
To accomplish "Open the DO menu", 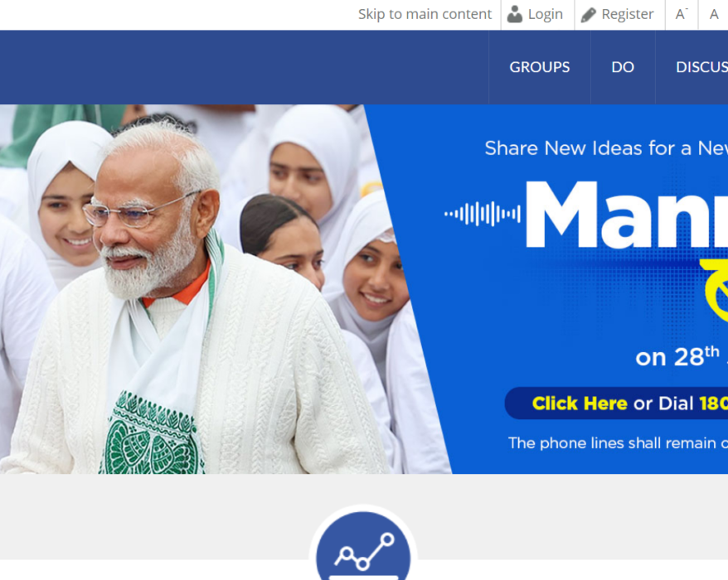I will (x=623, y=67).
